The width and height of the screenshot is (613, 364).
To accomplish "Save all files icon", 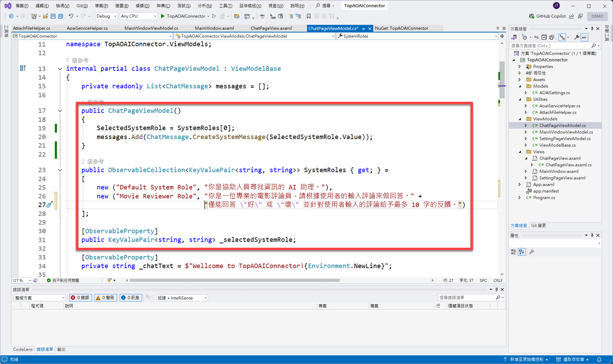I will click(x=61, y=16).
